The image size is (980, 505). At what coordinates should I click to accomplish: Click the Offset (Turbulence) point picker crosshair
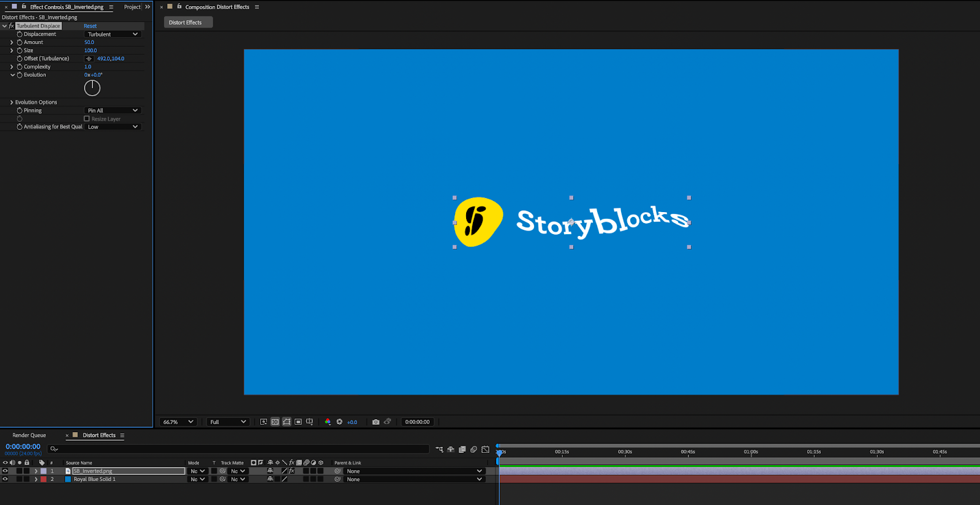click(x=89, y=59)
